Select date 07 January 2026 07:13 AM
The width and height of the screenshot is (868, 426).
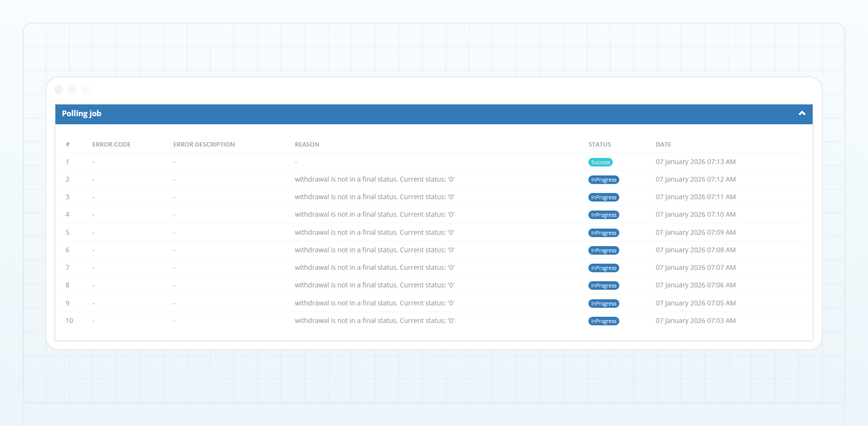coord(695,162)
